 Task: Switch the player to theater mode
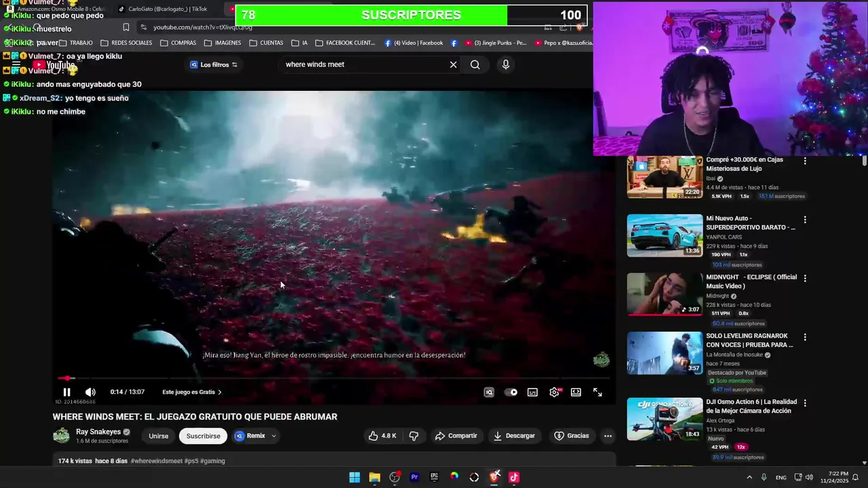(x=576, y=392)
